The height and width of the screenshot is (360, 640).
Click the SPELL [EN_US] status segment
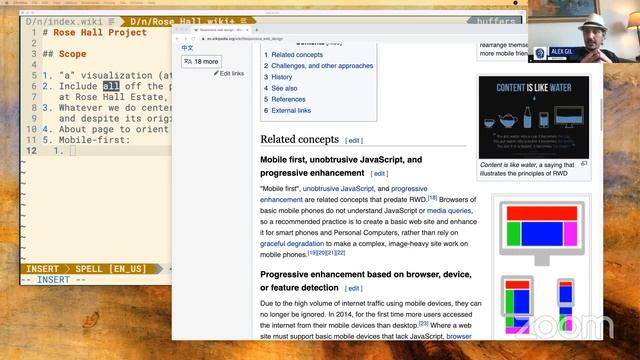[111, 269]
